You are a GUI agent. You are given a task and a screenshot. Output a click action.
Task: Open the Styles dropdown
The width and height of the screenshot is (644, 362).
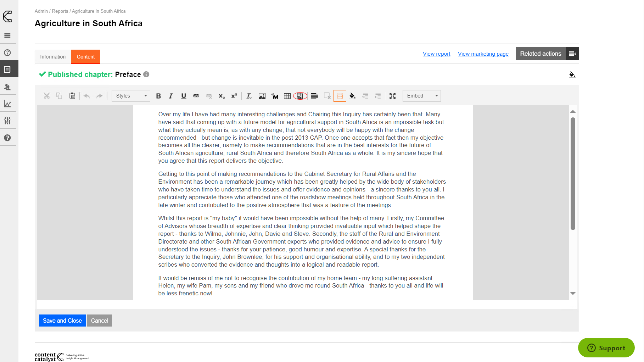(x=131, y=96)
